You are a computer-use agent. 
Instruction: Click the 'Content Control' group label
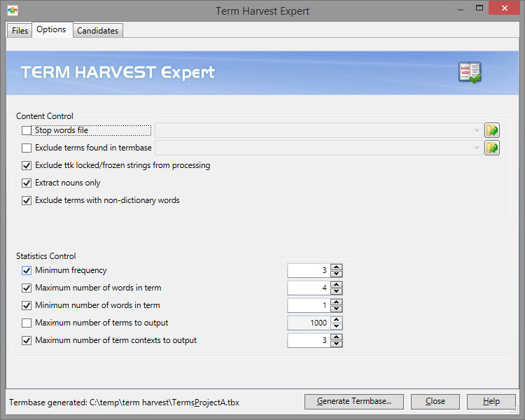(x=45, y=116)
